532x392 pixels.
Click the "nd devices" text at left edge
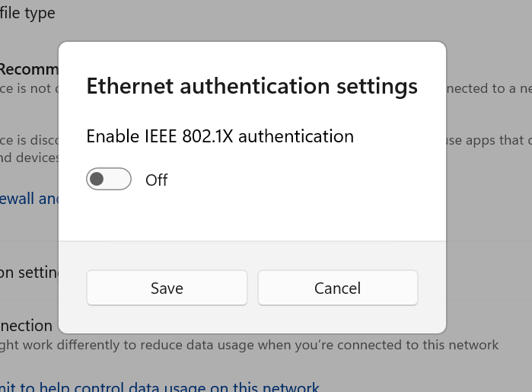29,158
